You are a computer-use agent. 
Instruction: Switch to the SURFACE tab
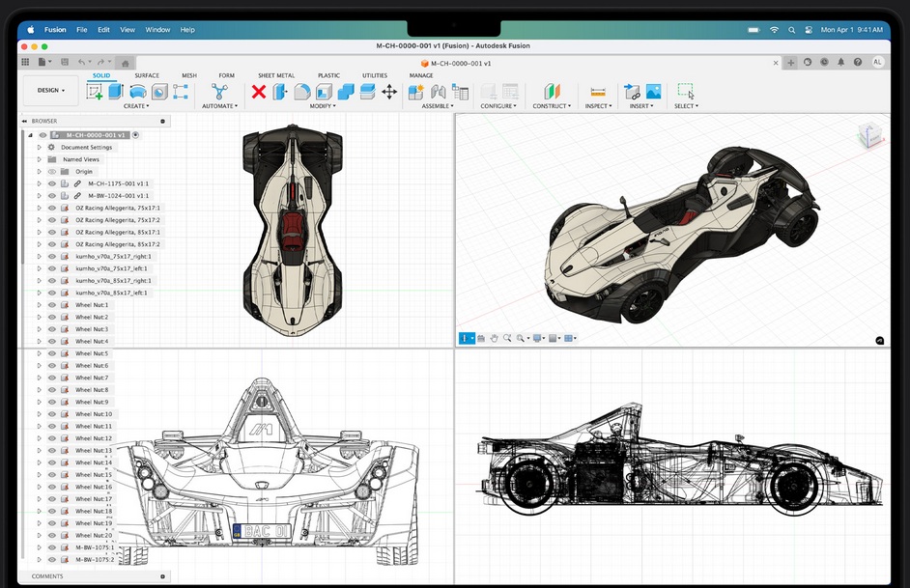[147, 75]
